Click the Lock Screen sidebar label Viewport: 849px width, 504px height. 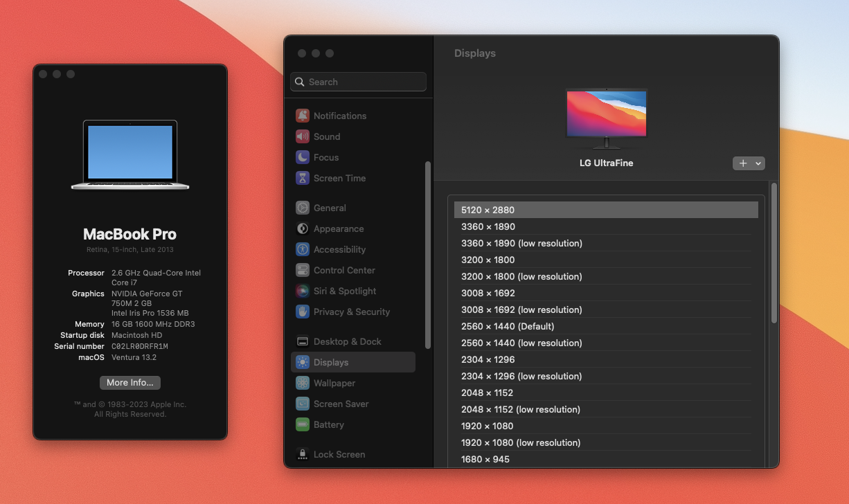(339, 454)
